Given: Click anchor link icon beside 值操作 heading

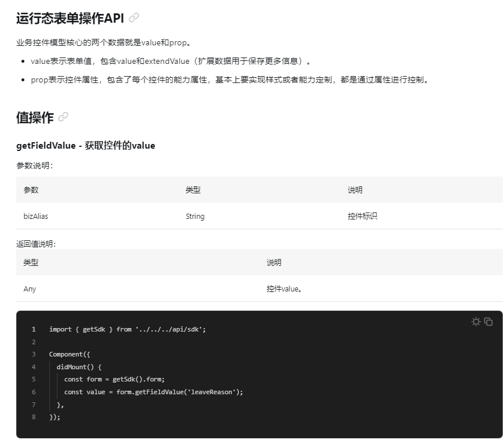Looking at the screenshot, I should click(63, 117).
